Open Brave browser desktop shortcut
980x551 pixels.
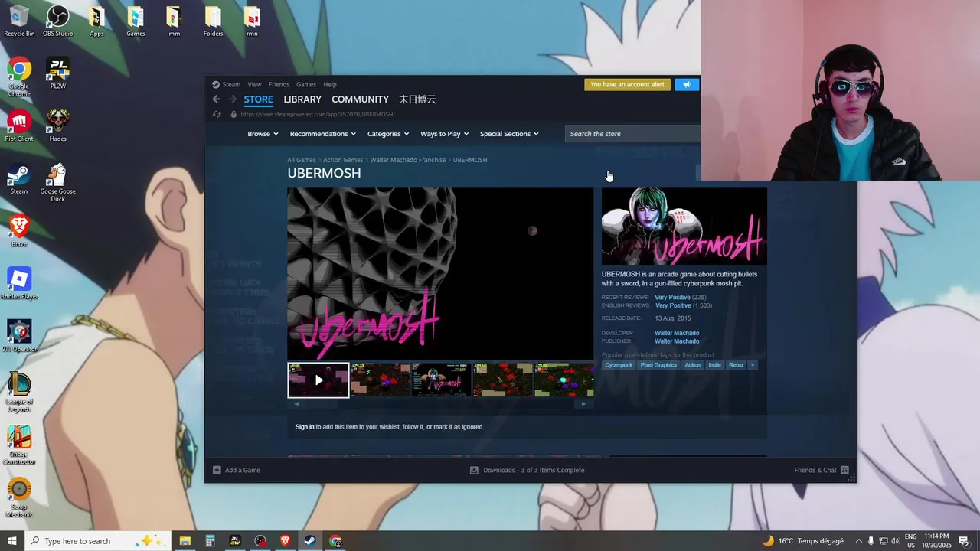19,231
